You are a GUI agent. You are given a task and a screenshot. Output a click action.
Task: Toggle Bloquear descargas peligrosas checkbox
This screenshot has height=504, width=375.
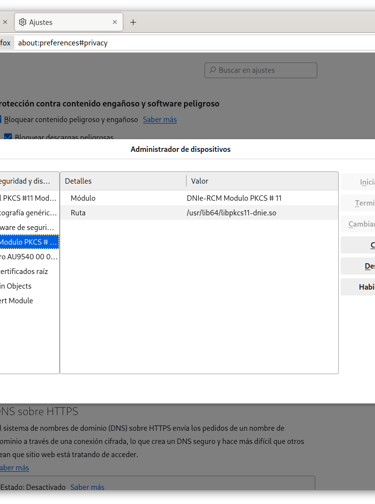[x=8, y=137]
